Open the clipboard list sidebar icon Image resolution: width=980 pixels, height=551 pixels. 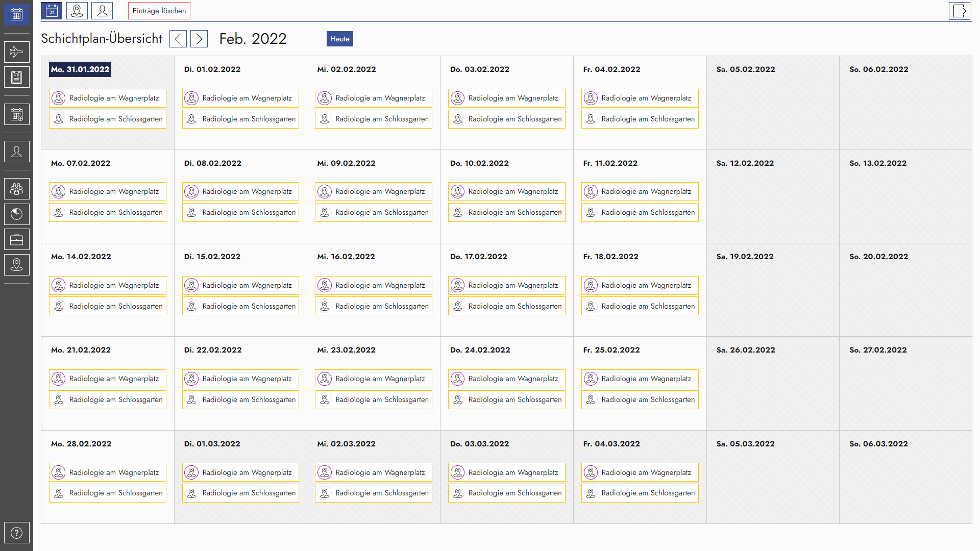tap(16, 78)
